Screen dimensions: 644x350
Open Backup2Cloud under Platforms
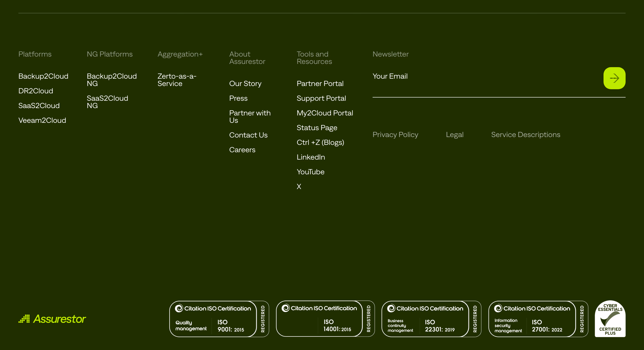point(43,76)
